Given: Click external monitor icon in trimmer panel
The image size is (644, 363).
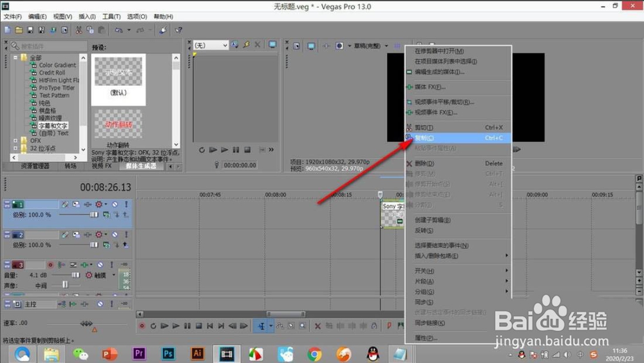Looking at the screenshot, I should pyautogui.click(x=272, y=44).
